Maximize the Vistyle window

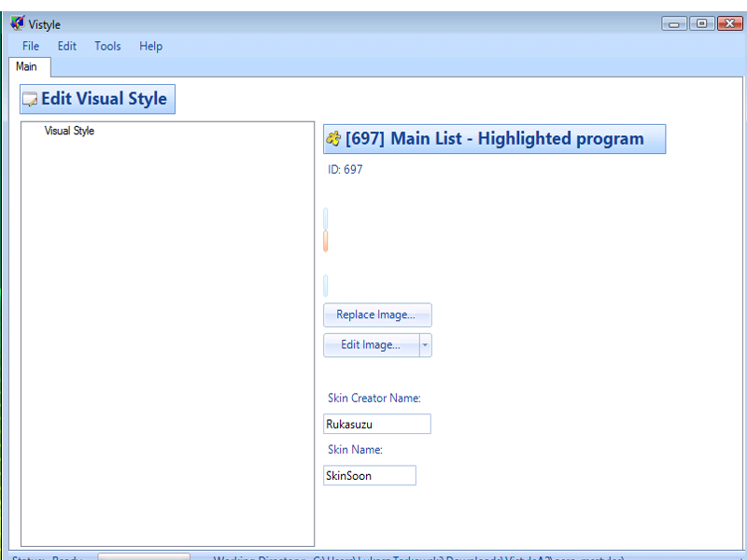[701, 23]
